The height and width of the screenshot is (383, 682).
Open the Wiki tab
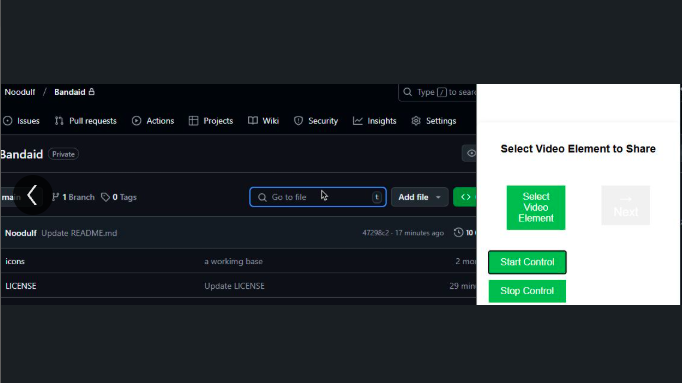pyautogui.click(x=264, y=121)
